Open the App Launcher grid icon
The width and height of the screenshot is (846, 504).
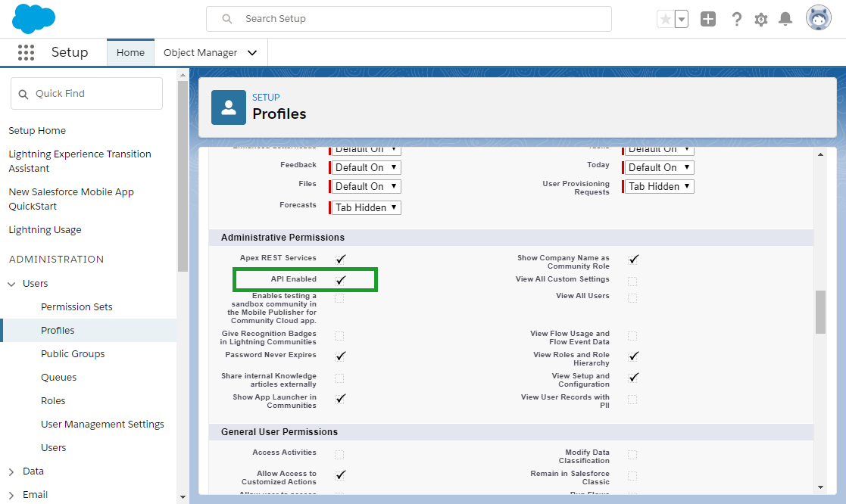click(x=26, y=52)
